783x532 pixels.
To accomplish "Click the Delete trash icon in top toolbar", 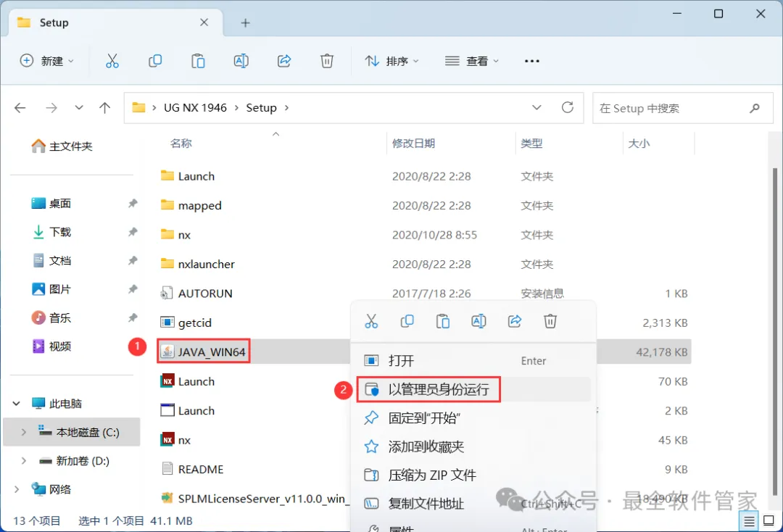I will [x=326, y=61].
